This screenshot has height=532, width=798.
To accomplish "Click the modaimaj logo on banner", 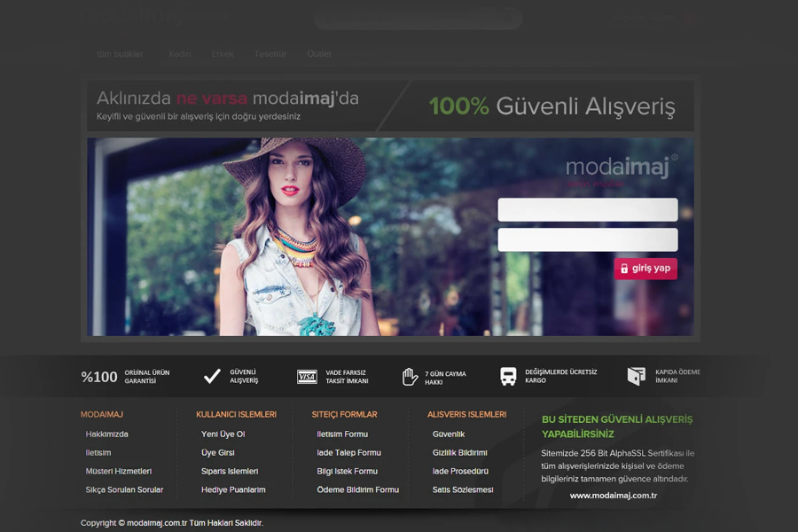I will (622, 167).
